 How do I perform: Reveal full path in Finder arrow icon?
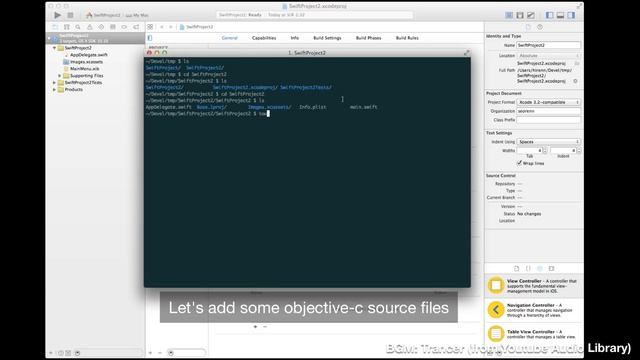click(x=576, y=81)
